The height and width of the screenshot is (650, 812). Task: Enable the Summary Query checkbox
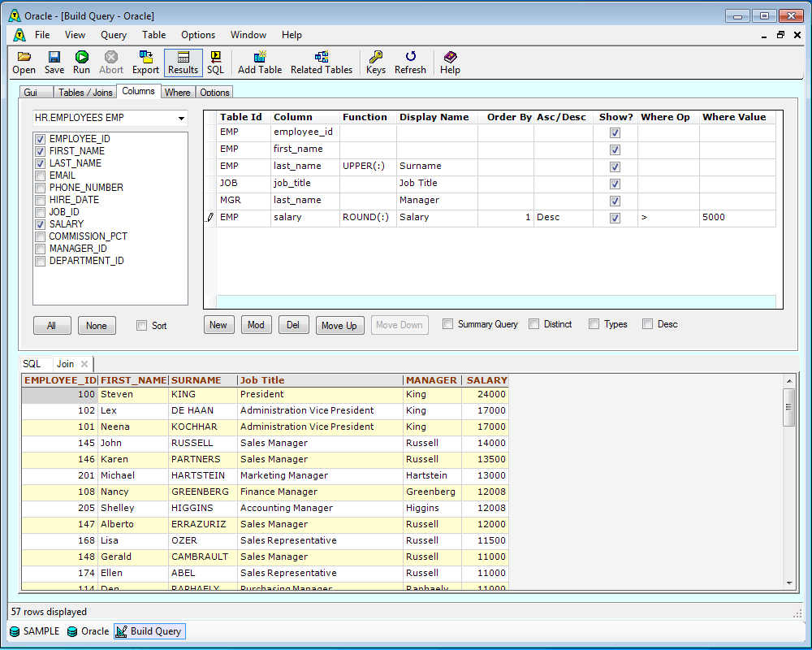(448, 324)
